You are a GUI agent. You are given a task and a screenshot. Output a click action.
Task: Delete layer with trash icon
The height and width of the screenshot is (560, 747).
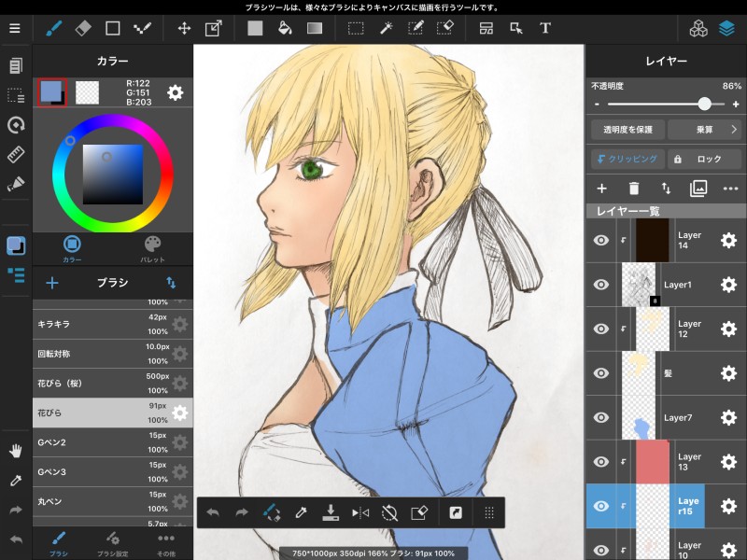point(634,189)
